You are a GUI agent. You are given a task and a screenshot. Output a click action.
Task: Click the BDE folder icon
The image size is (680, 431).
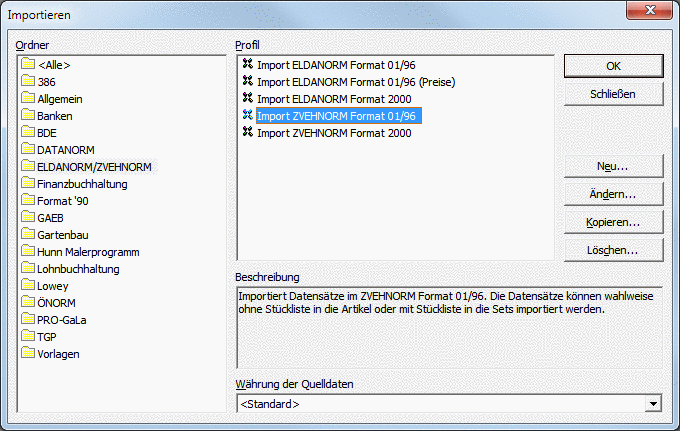point(28,132)
